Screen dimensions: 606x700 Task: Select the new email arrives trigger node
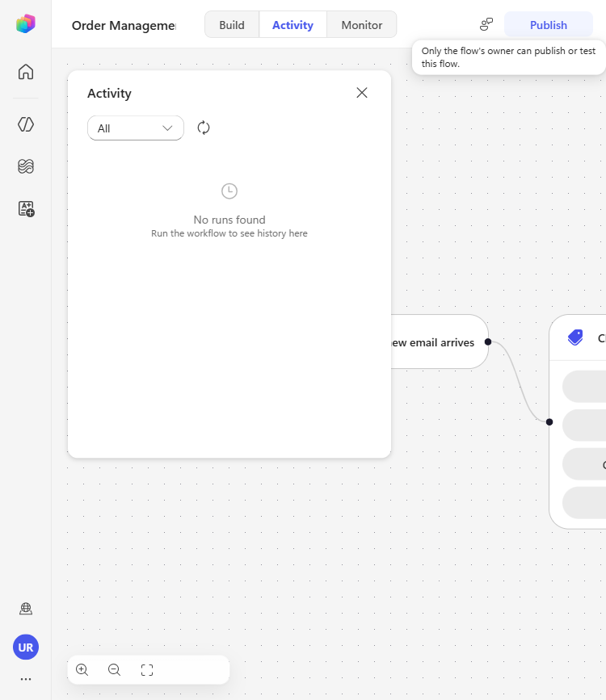pos(440,342)
